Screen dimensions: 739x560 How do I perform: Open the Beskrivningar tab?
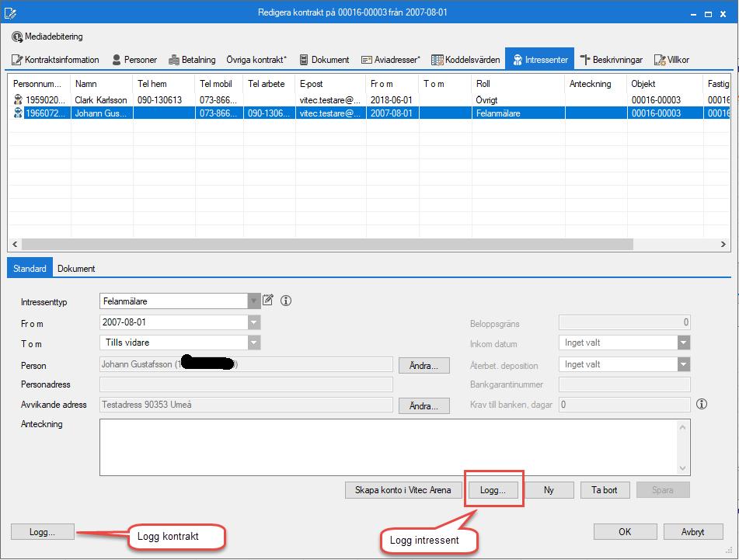(x=612, y=60)
